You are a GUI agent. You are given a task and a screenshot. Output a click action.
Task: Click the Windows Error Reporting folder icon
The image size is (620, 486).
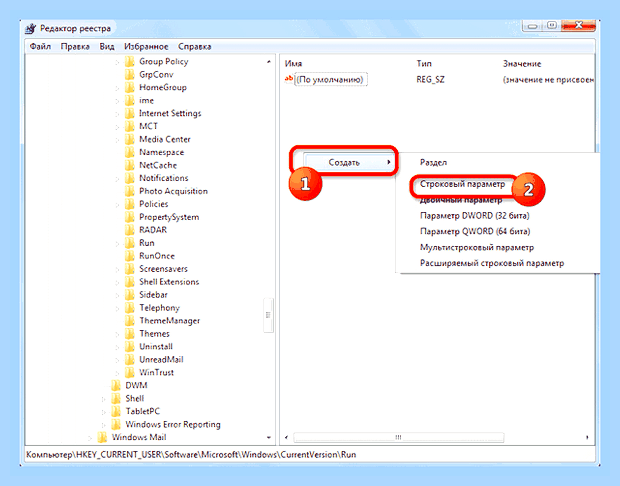pos(116,425)
